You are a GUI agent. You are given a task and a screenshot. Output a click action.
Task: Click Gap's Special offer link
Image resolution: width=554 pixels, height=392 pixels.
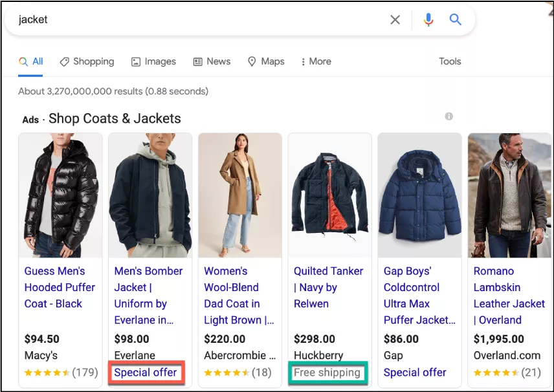415,372
